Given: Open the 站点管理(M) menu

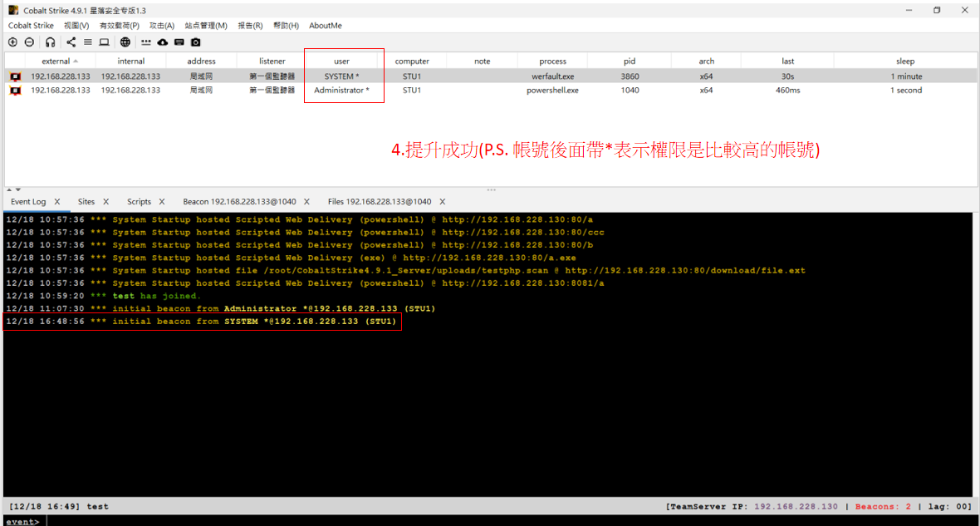Looking at the screenshot, I should click(x=206, y=26).
